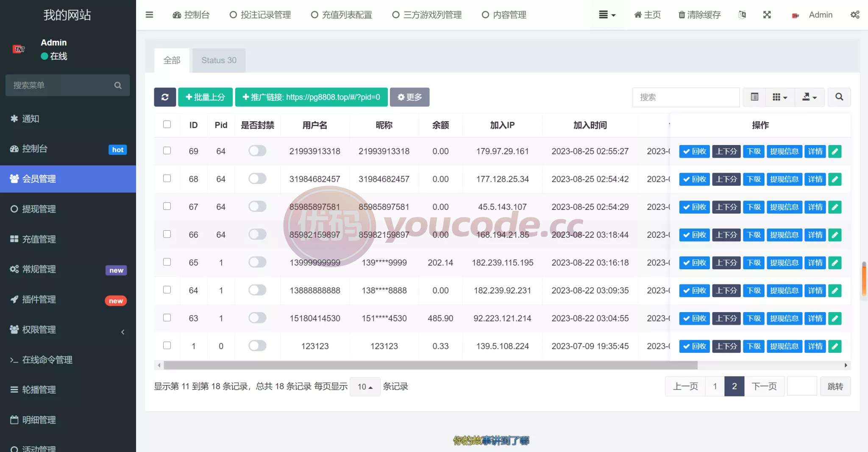The image size is (868, 452).
Task: Click the sidebar menu search magnifier icon
Action: coord(118,85)
